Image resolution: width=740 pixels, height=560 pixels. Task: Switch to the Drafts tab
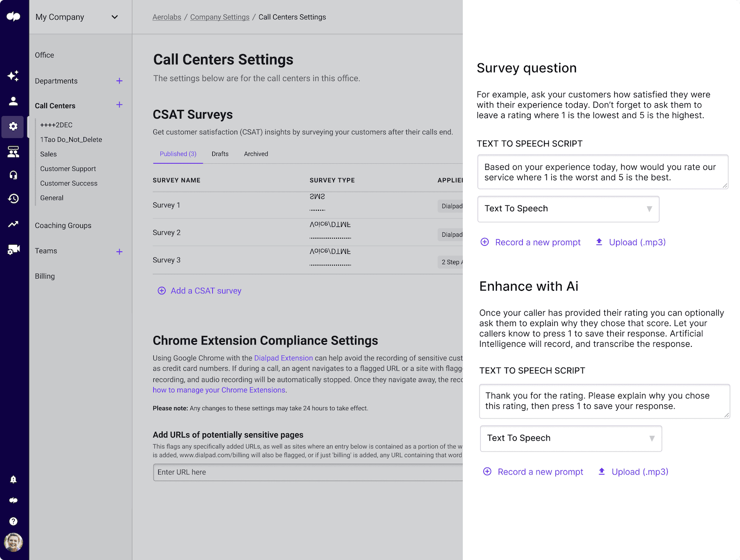(x=220, y=154)
